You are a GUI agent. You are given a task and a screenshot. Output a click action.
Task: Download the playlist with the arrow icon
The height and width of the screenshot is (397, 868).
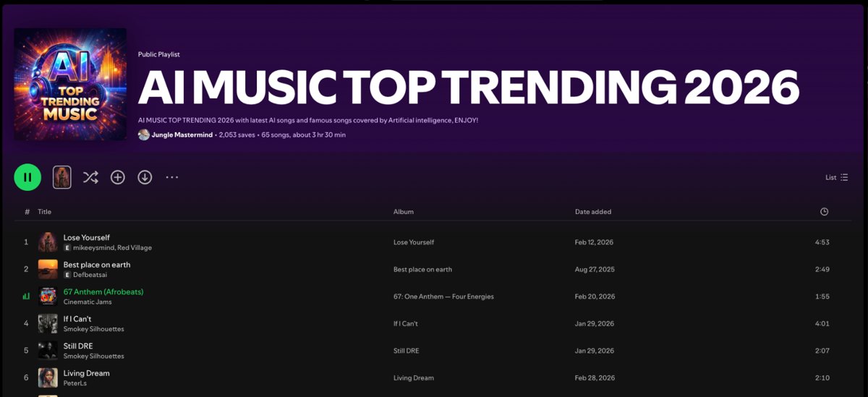(x=145, y=177)
